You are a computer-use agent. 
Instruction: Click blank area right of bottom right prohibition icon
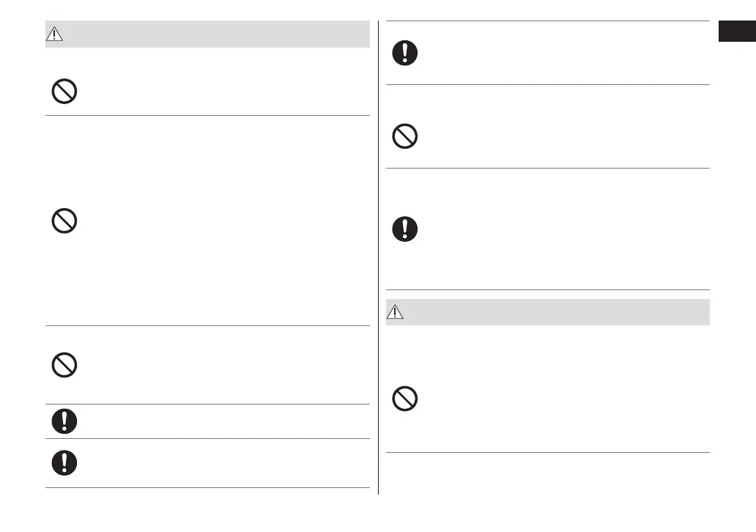(x=557, y=398)
